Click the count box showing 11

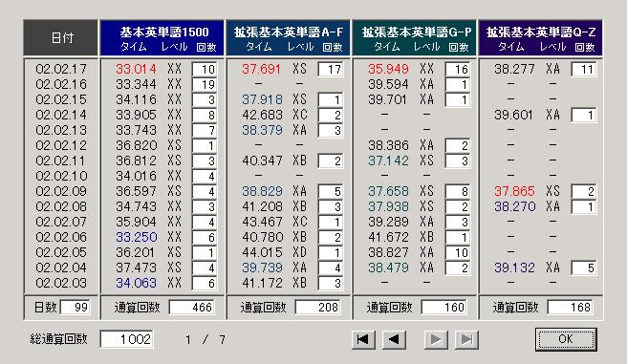[x=583, y=69]
